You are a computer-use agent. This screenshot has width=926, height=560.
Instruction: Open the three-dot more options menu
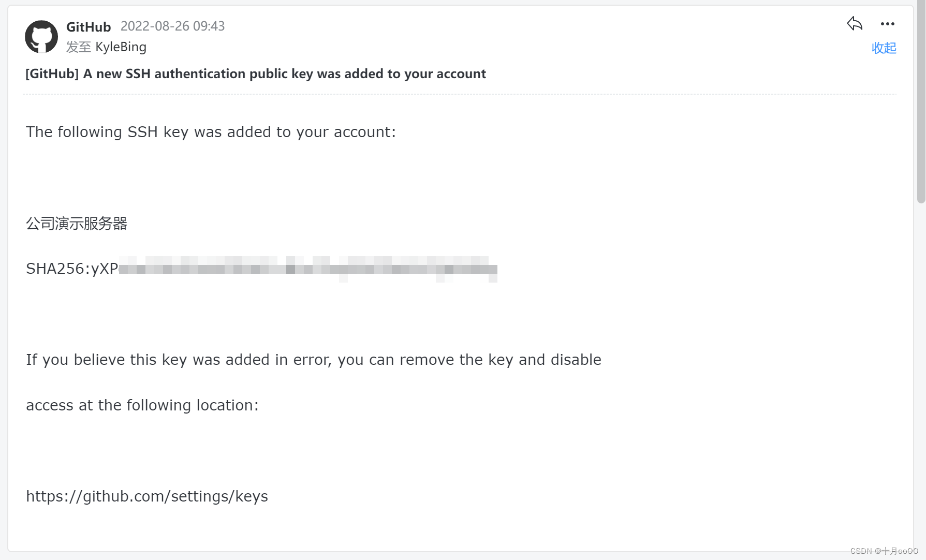887,24
